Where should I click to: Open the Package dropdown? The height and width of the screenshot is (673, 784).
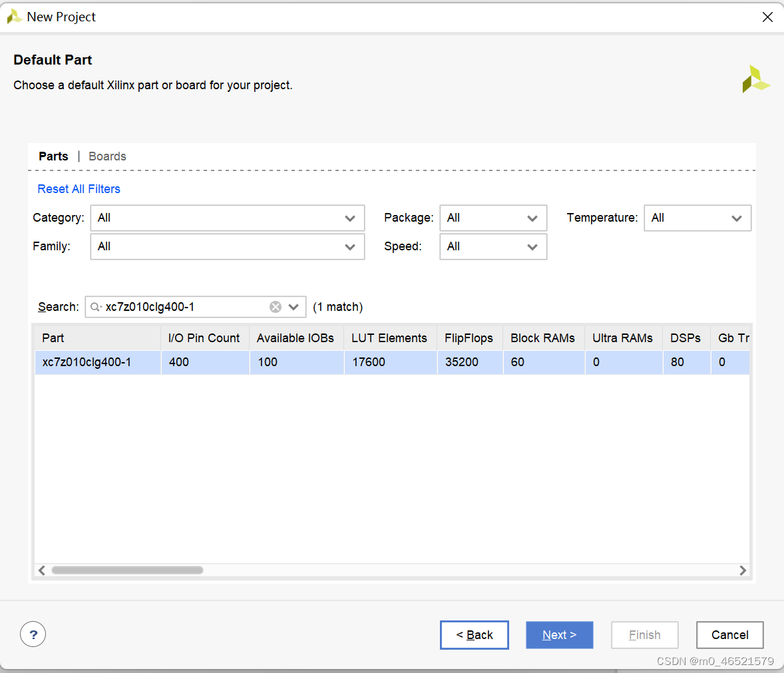(493, 218)
